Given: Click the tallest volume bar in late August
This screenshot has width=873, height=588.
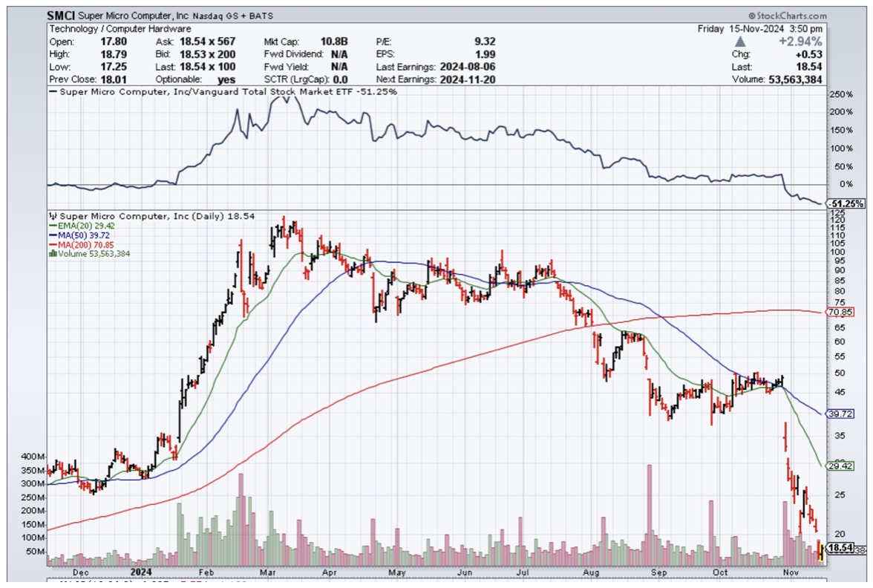Looking at the screenshot, I should (650, 512).
